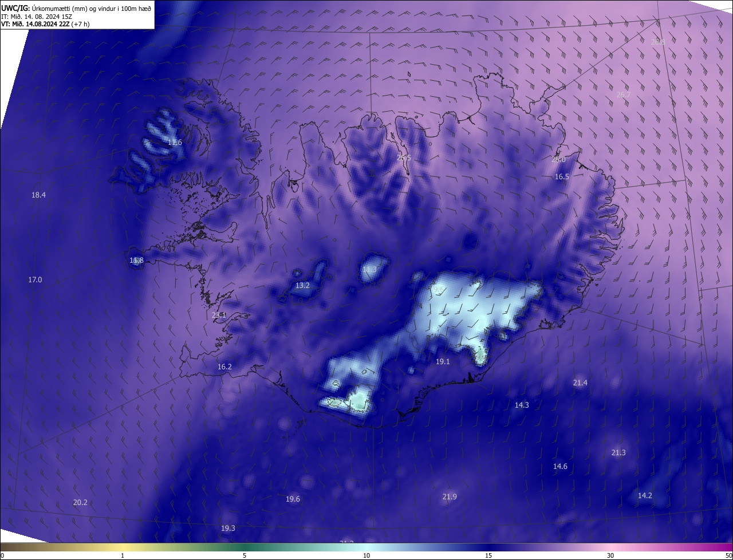Click the VT line reading 22Z (+7 h)
733x560 pixels.
pos(45,23)
